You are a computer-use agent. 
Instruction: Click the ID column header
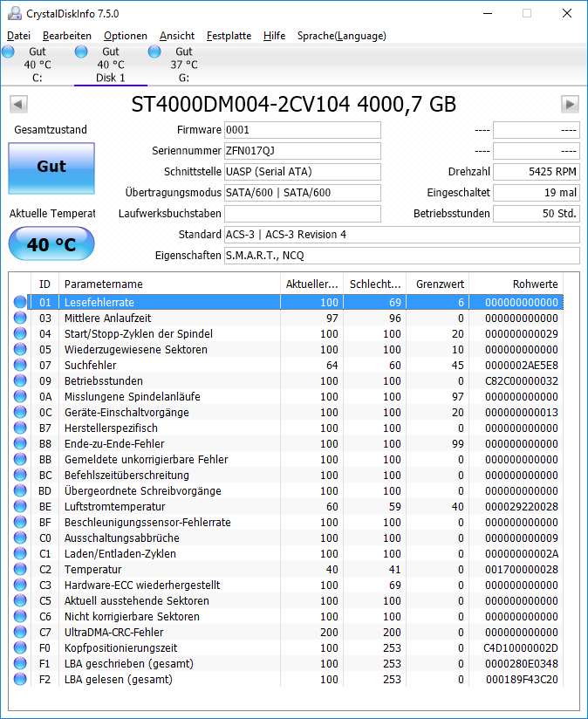point(44,284)
